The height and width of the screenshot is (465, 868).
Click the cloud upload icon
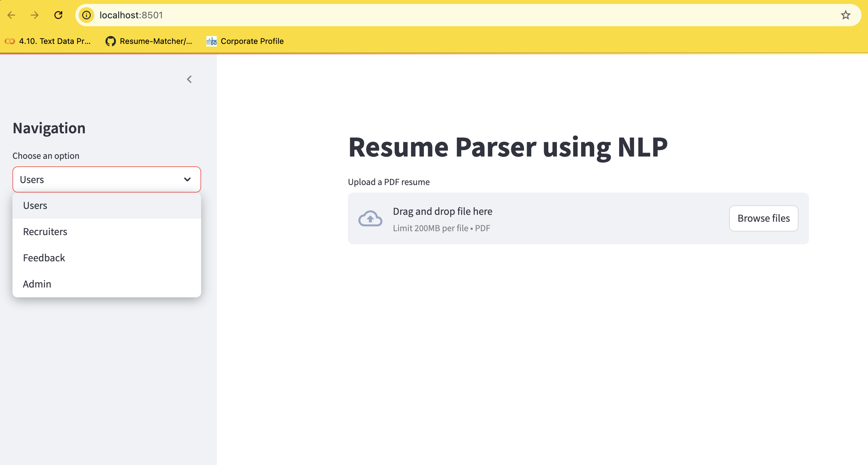(370, 219)
